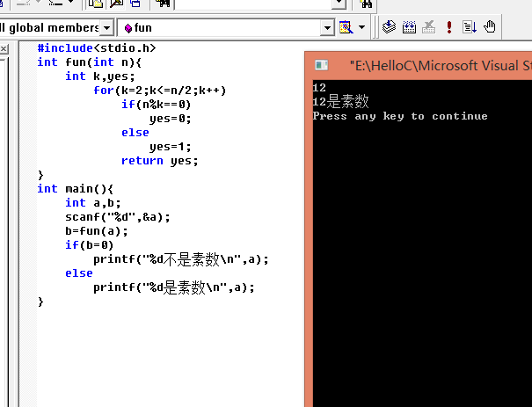Click the printf "%d是素数\n" line
532x407 pixels.
[x=174, y=287]
